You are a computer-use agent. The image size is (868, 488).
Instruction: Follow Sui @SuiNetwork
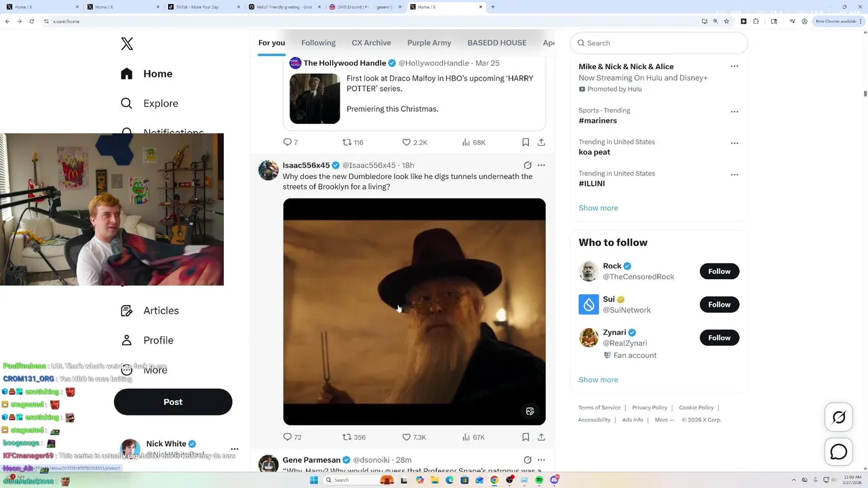[x=719, y=304]
